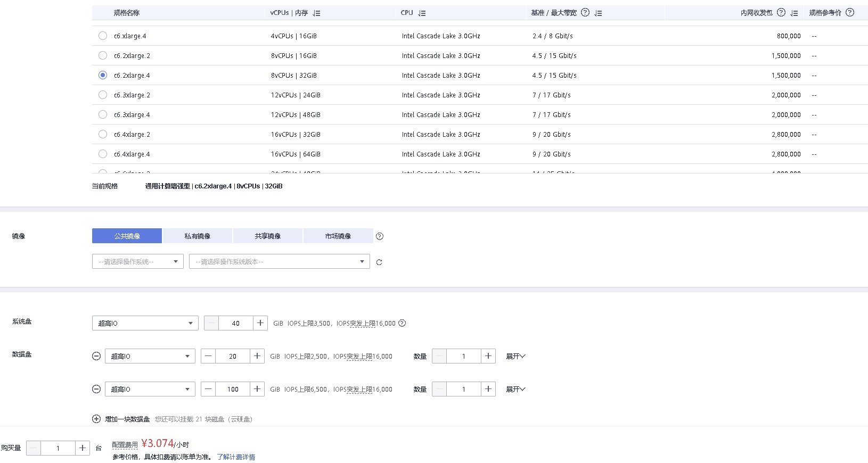The image size is (868, 463).
Task: Sort by 基准/最大带宽 column
Action: (x=598, y=13)
